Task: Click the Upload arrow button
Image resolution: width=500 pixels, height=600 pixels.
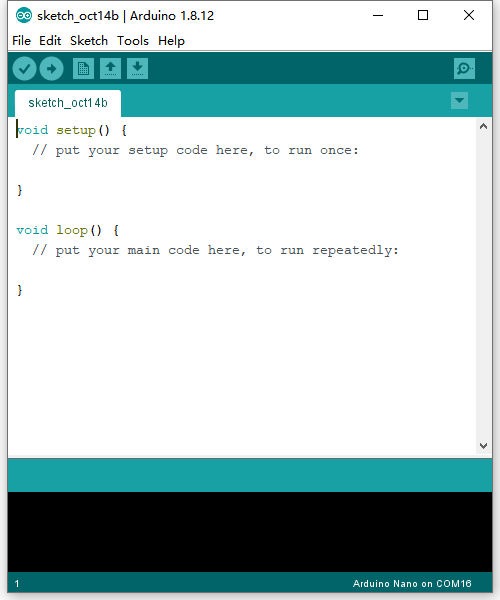Action: pyautogui.click(x=52, y=69)
